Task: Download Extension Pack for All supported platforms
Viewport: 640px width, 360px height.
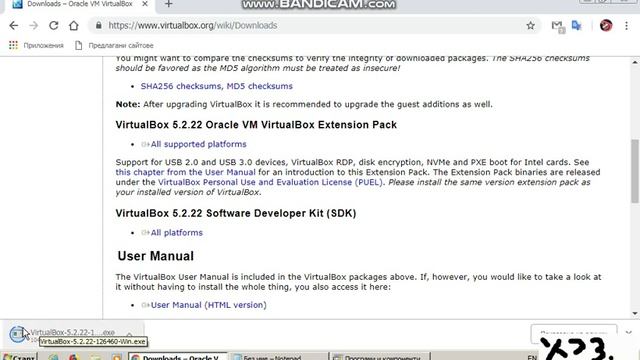Action: click(198, 144)
